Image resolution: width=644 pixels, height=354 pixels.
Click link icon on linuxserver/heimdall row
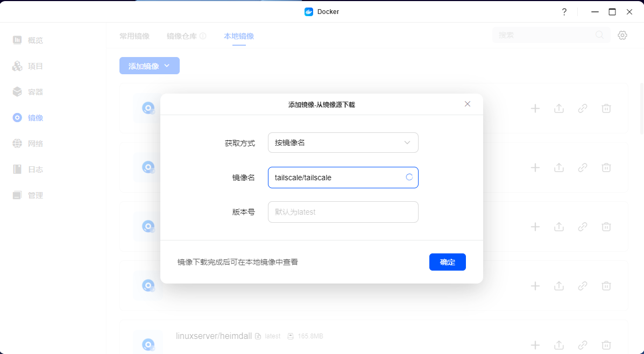click(582, 345)
